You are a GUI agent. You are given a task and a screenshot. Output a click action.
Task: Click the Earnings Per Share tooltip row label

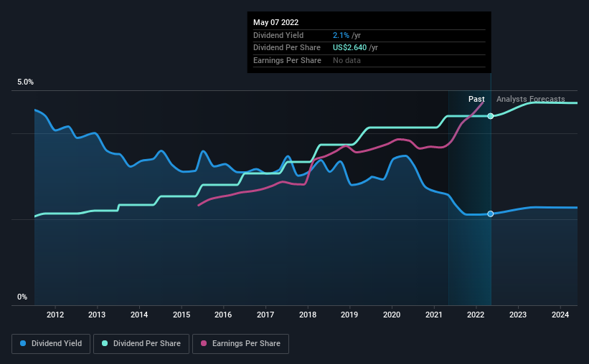pyautogui.click(x=287, y=60)
